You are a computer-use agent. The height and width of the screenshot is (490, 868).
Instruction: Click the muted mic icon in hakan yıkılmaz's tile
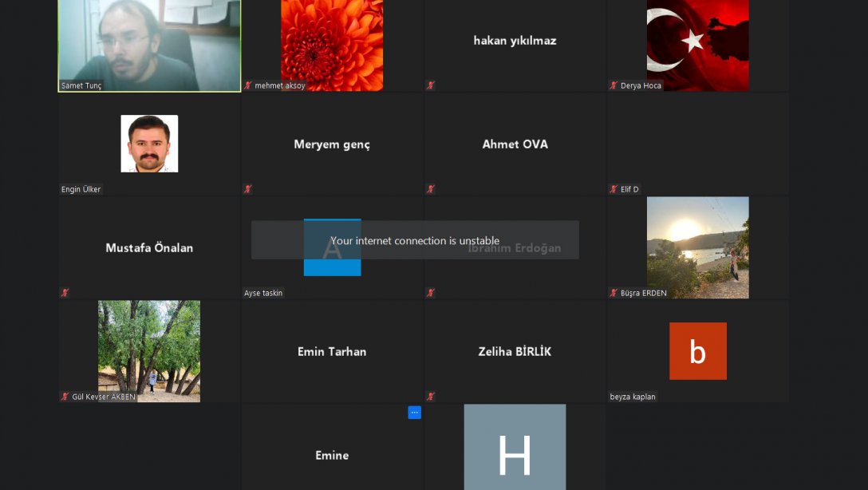430,85
